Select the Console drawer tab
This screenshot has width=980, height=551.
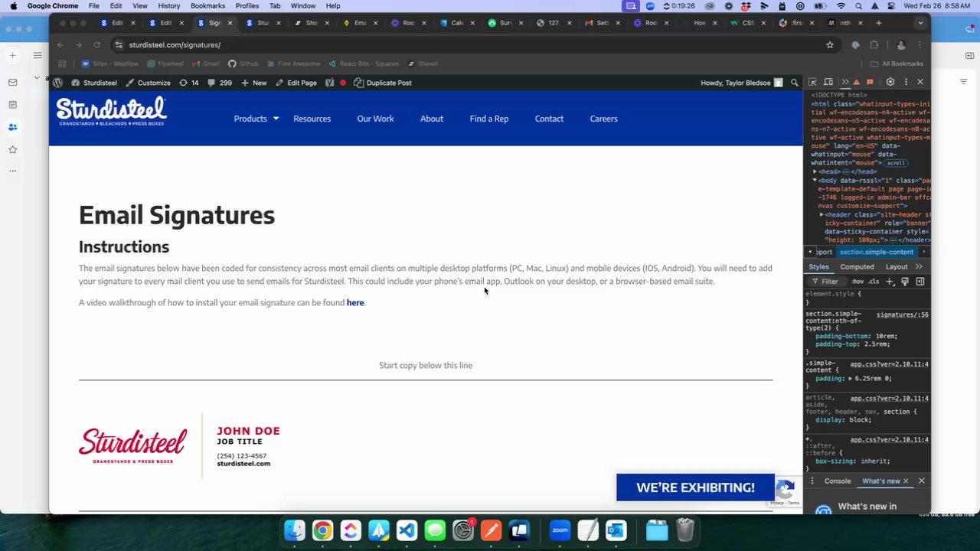coord(837,481)
